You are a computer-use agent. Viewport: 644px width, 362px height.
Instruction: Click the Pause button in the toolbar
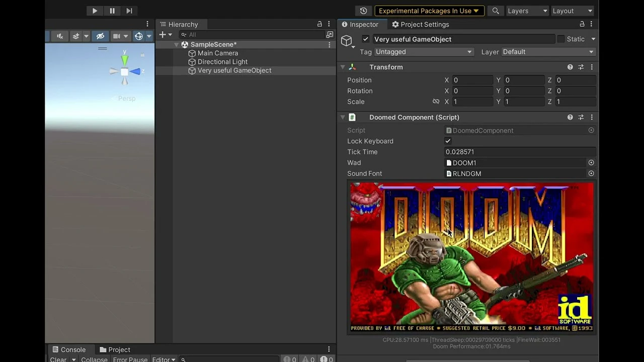pos(112,11)
